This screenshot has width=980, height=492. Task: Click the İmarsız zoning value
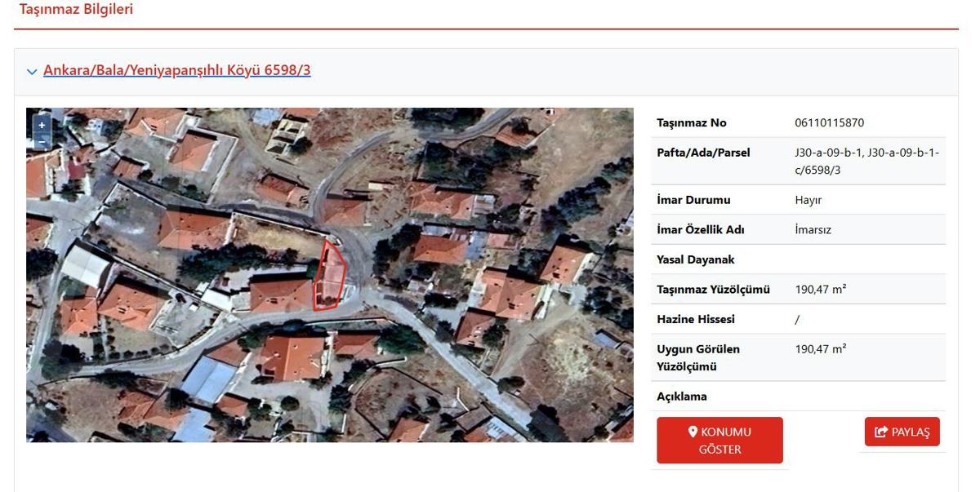click(x=813, y=230)
